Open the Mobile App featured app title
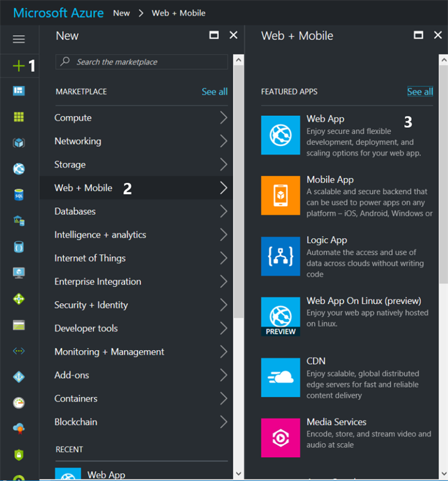Image resolution: width=448 pixels, height=481 pixels. (x=330, y=180)
